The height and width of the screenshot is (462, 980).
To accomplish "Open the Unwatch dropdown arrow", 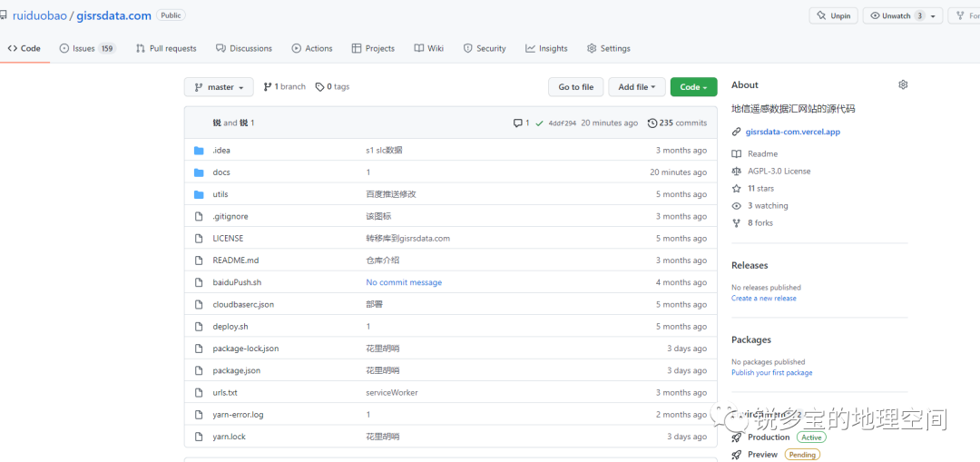I will click(933, 16).
